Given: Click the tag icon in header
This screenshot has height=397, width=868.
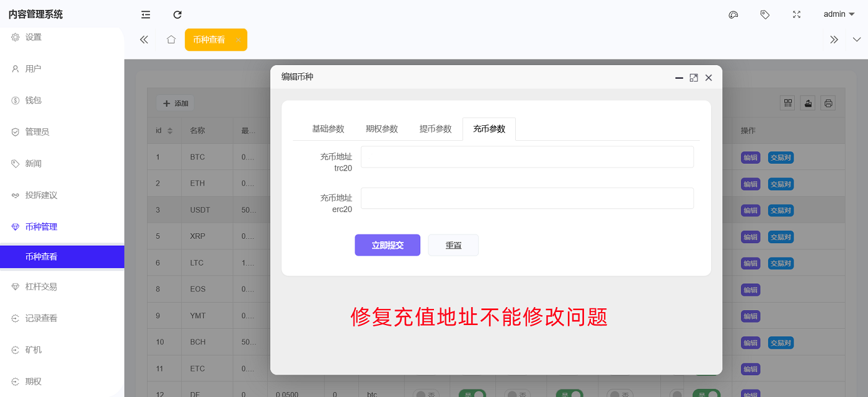Looking at the screenshot, I should [764, 14].
